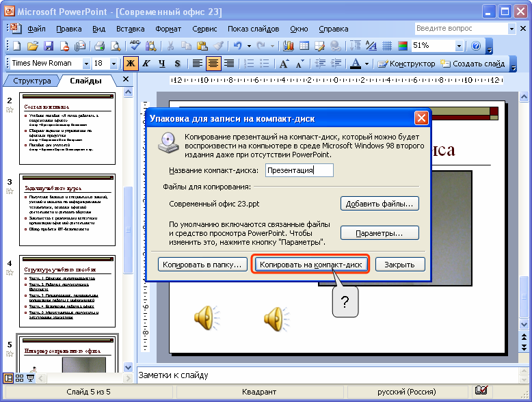The height and width of the screenshot is (402, 532).
Task: Click the Добавить файлы button
Action: coord(380,204)
